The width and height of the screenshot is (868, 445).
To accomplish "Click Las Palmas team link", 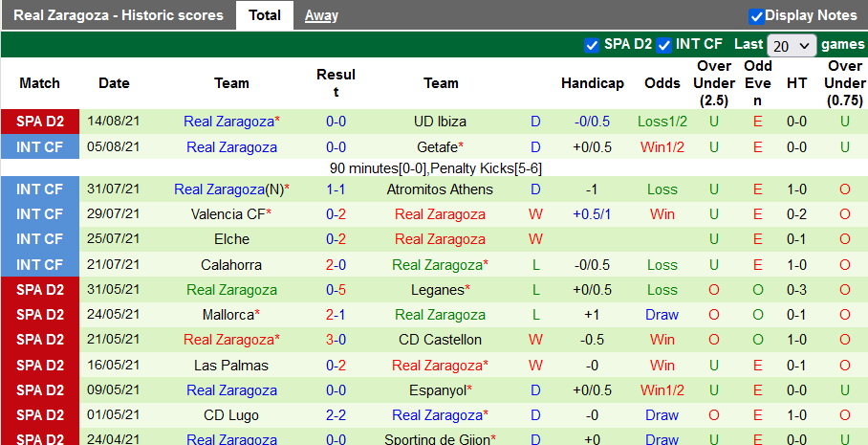I will tap(231, 366).
